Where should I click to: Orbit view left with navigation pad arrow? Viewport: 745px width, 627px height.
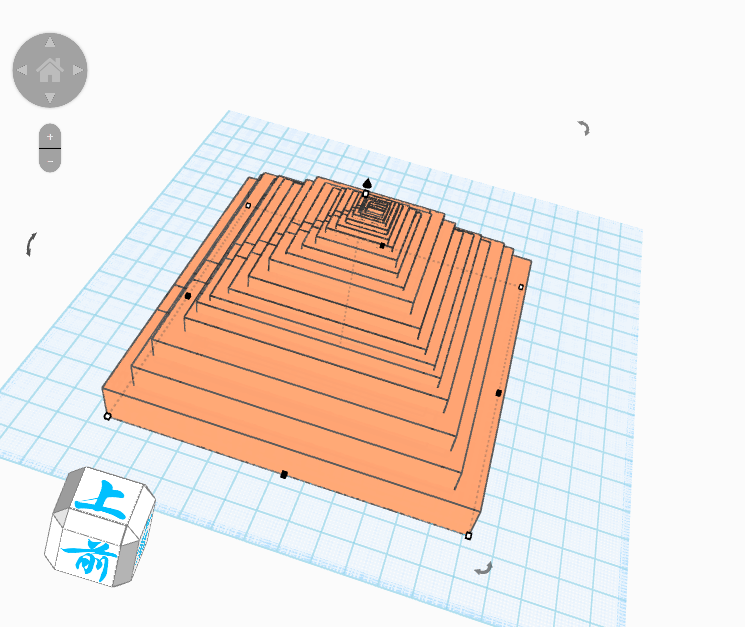coord(22,70)
